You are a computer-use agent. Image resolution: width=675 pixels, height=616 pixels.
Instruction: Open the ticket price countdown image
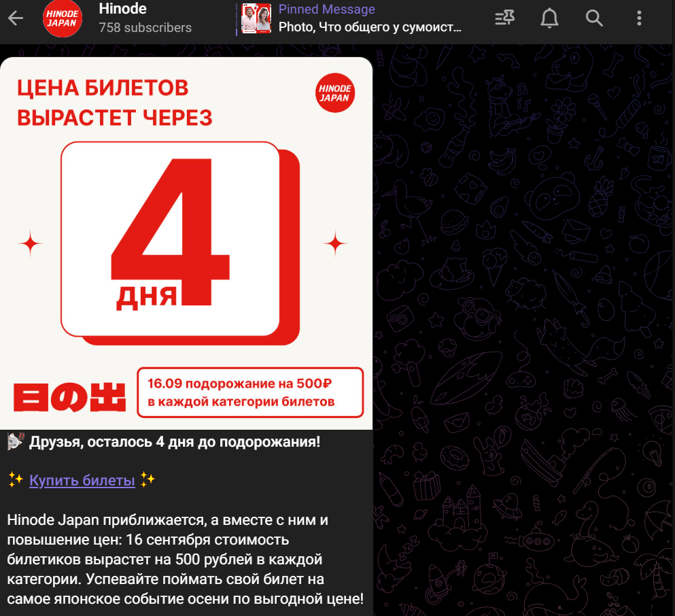coord(186,243)
